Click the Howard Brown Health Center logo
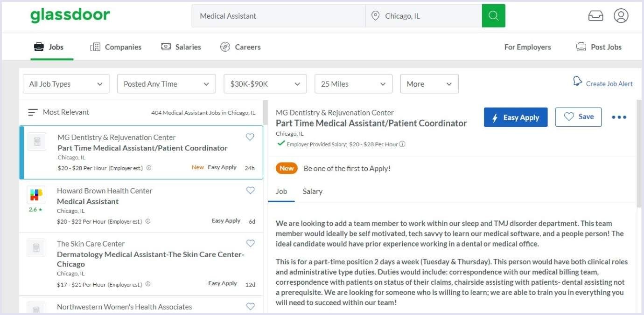 pyautogui.click(x=36, y=195)
